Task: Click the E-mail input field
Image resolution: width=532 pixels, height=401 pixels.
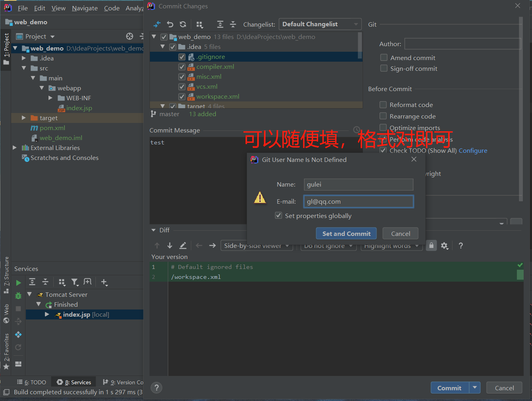Action: pos(359,201)
